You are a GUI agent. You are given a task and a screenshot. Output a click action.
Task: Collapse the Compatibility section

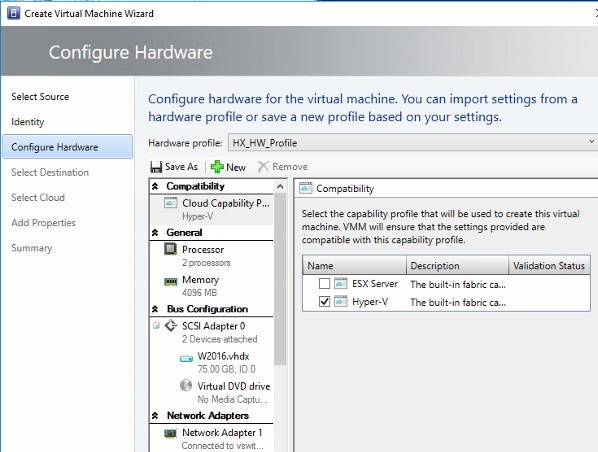(155, 186)
